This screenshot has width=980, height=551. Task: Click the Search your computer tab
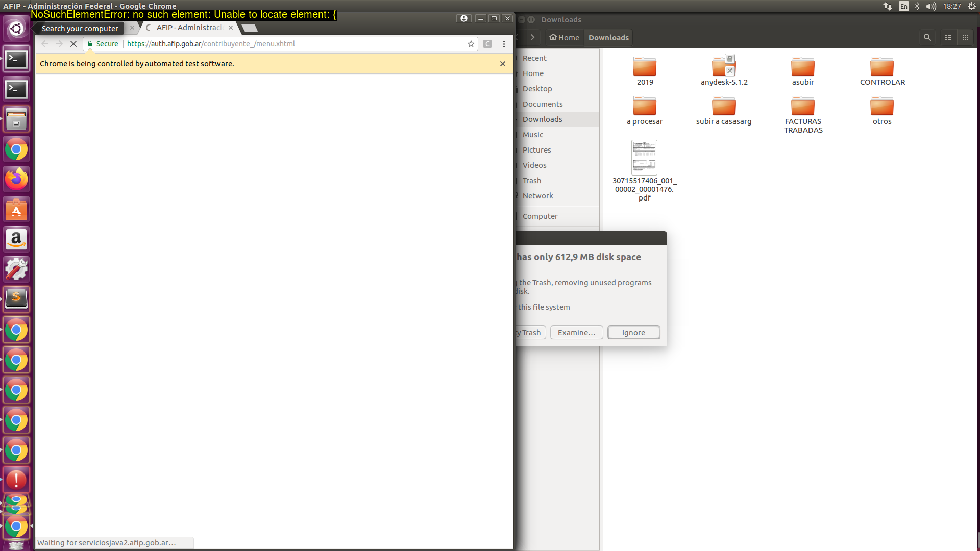[x=80, y=29]
